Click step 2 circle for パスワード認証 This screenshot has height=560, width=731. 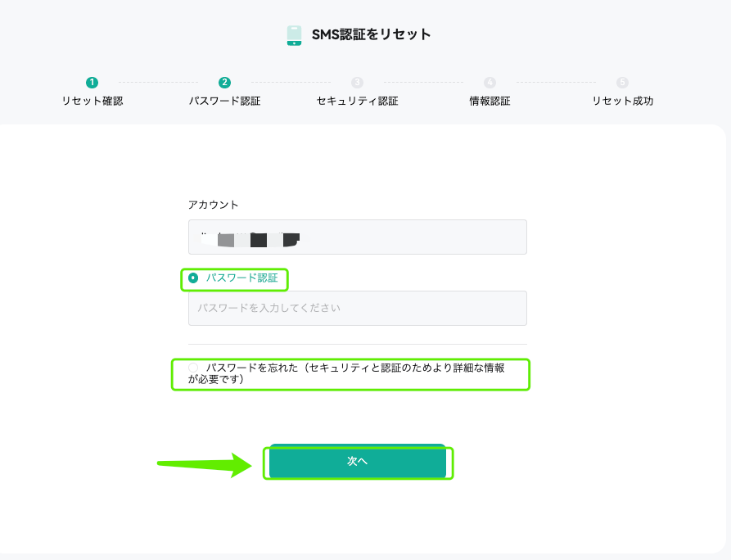(x=224, y=83)
